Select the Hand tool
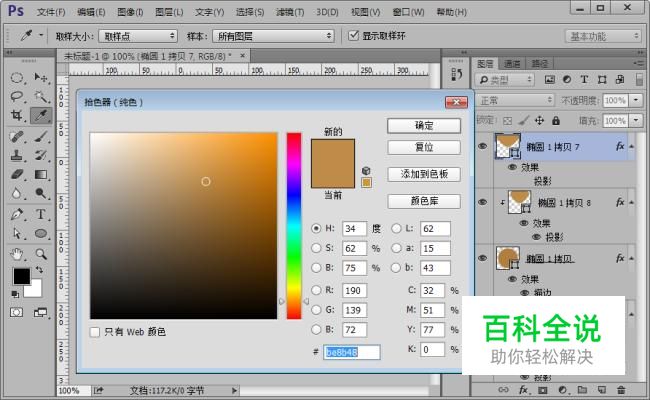This screenshot has height=400, width=650. (x=17, y=253)
